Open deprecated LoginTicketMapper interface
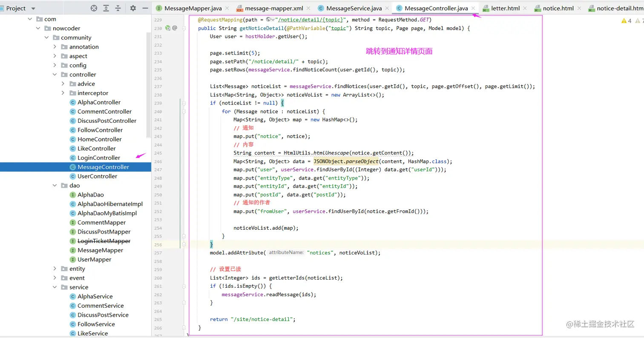The image size is (644, 338). pos(104,241)
